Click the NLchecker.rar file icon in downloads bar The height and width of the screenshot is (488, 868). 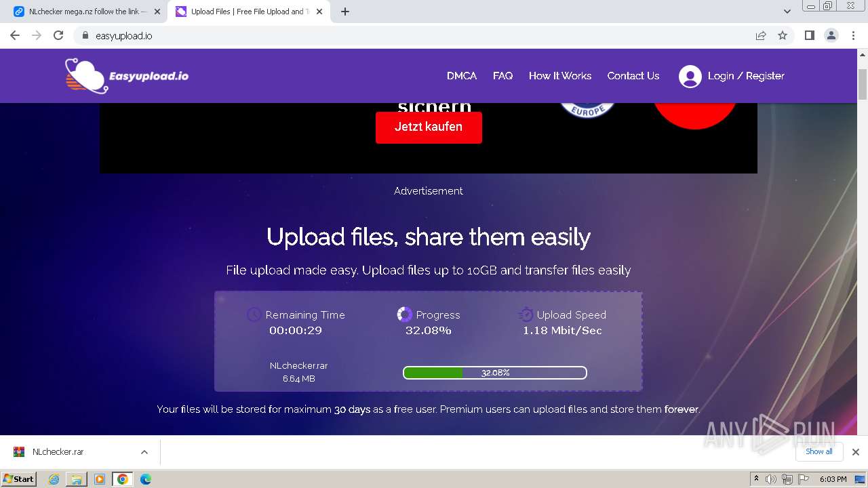19,451
